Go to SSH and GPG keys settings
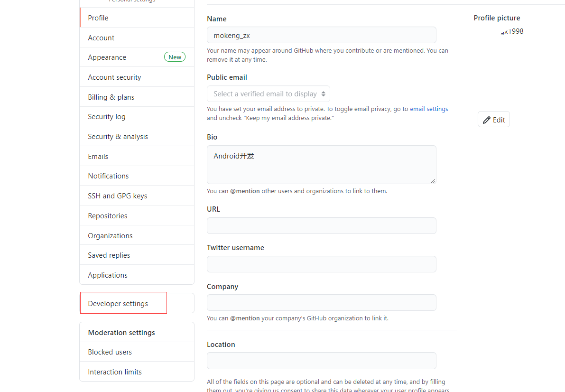This screenshot has width=565, height=392. [117, 196]
